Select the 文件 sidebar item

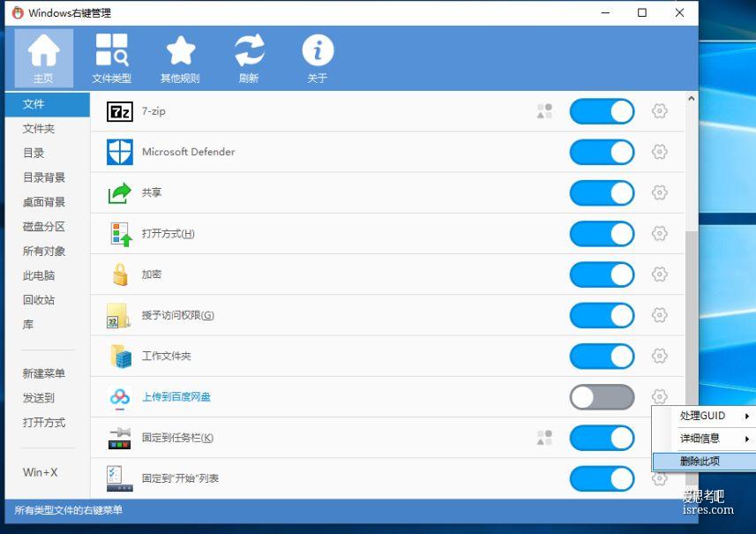48,104
